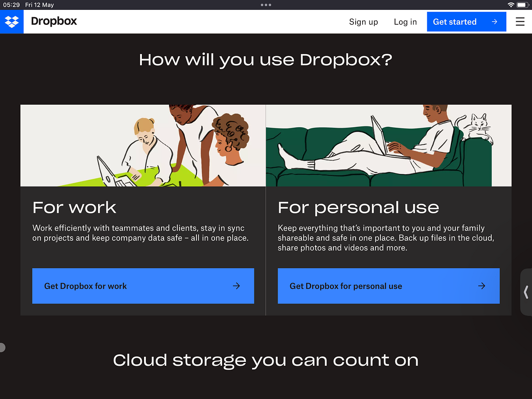Click the work description paragraph text
This screenshot has width=532, height=399.
pos(141,233)
